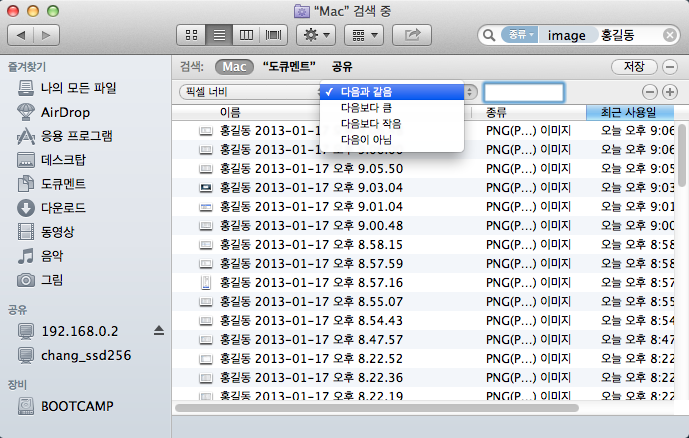
Task: Switch to Cover Flow view
Action: point(273,35)
